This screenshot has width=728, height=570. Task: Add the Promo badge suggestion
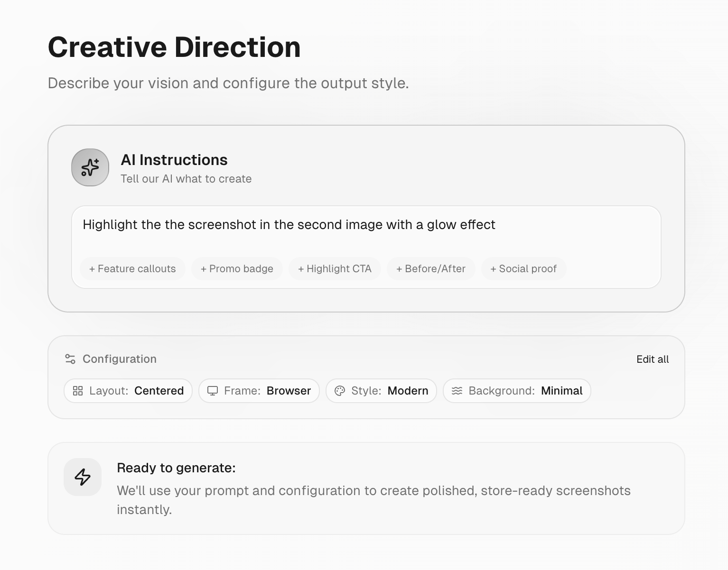tap(237, 268)
